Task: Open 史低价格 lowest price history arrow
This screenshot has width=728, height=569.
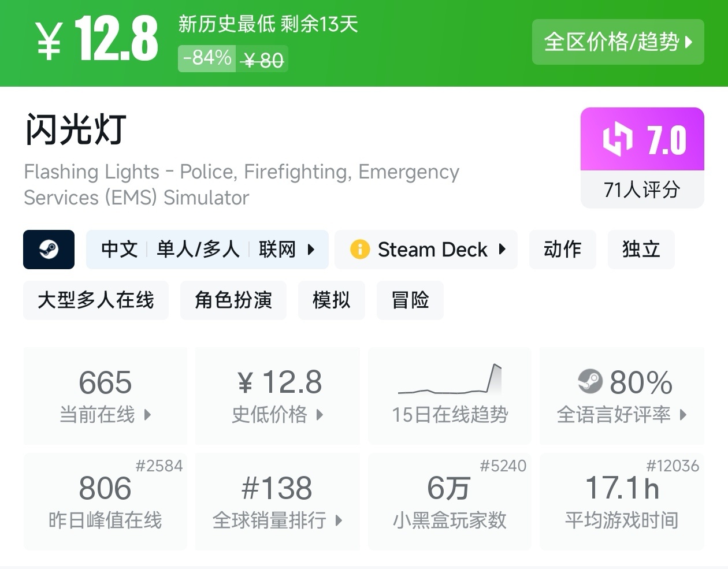Action: [x=320, y=414]
